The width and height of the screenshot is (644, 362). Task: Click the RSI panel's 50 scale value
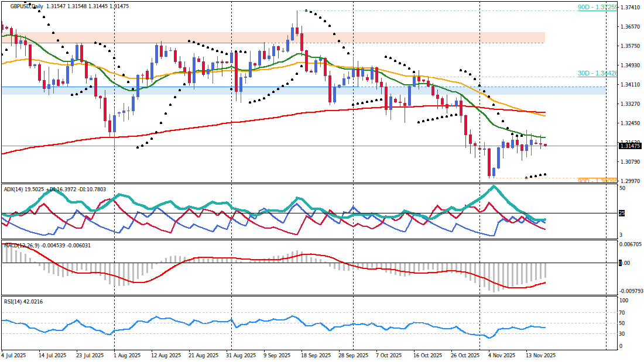point(622,323)
